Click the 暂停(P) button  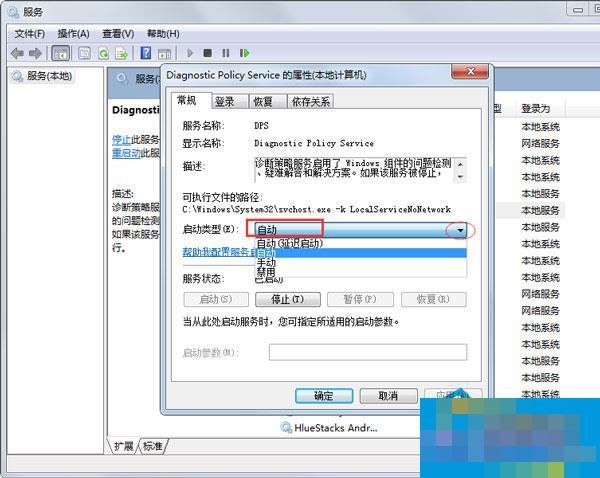click(x=360, y=299)
